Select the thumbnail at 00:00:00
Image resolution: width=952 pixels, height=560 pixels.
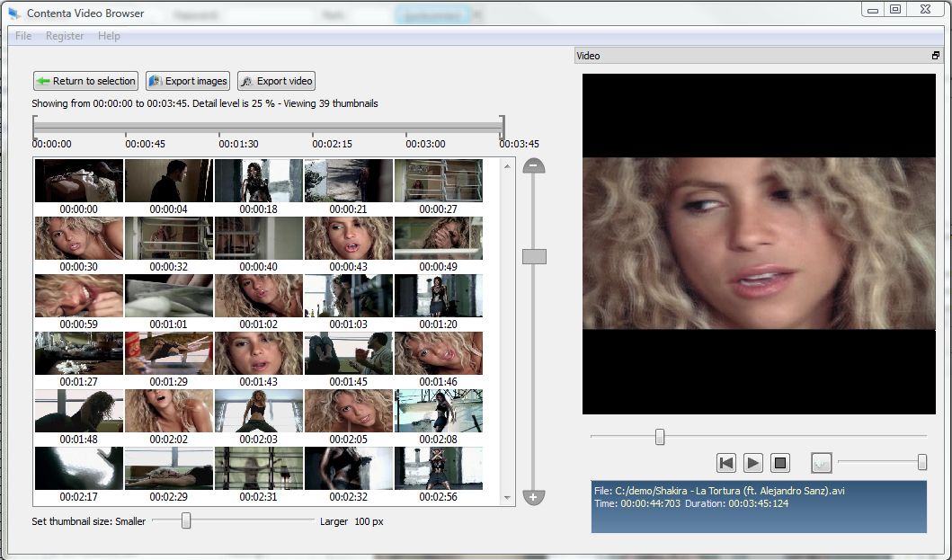(79, 181)
